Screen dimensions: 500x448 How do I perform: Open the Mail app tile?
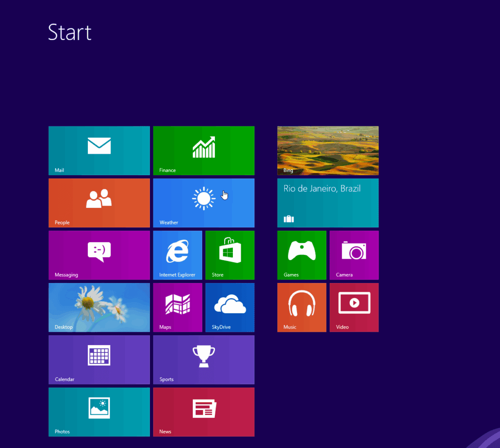pos(99,150)
